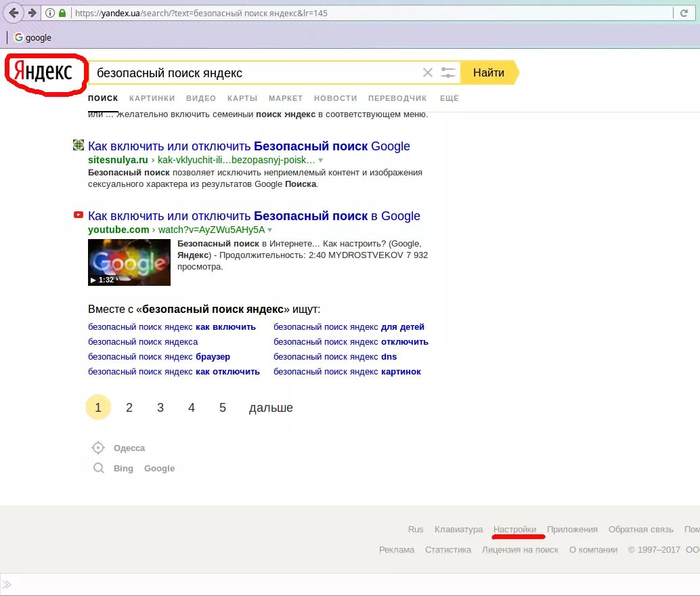Click Статистика link in footer

[447, 549]
